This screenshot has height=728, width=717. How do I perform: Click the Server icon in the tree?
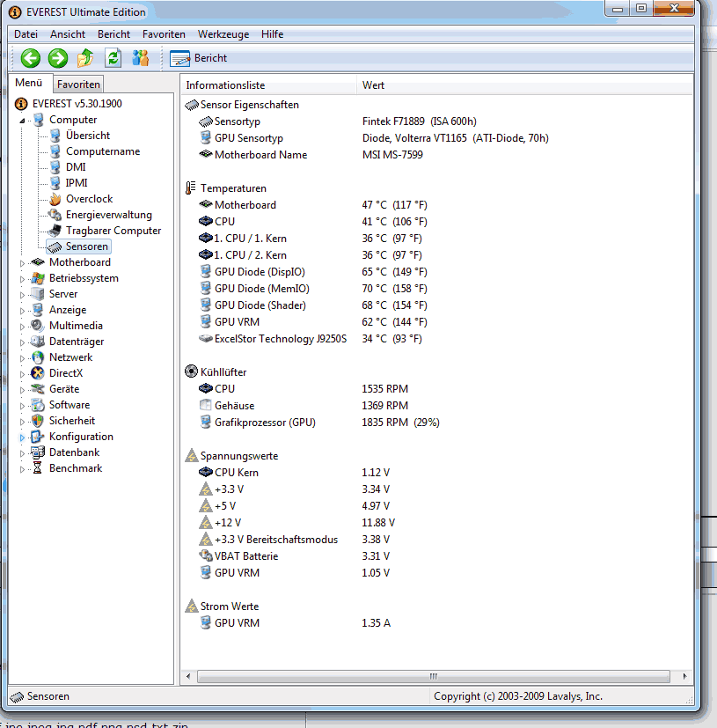(x=38, y=294)
